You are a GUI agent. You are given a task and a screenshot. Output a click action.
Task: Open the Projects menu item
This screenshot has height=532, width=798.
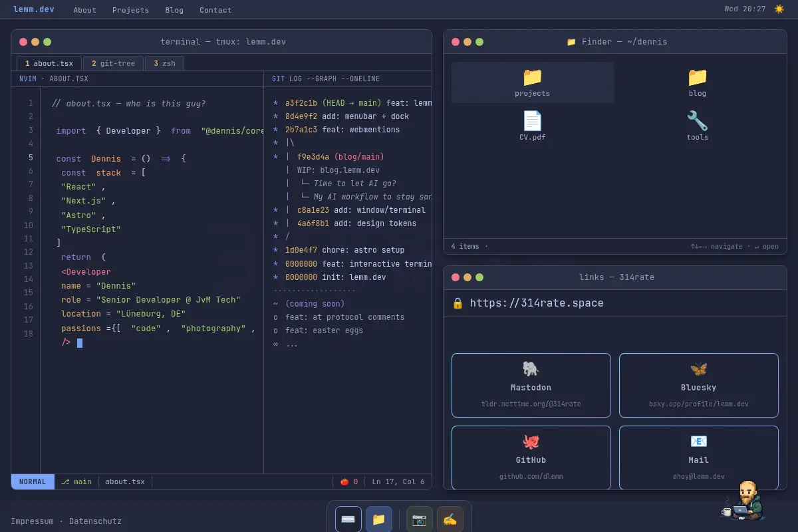(130, 10)
